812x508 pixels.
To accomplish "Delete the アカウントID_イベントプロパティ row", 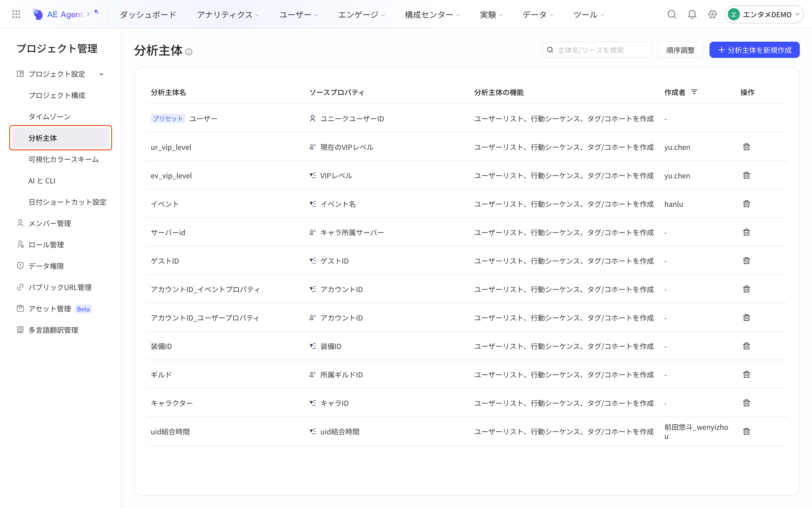I will 746,289.
